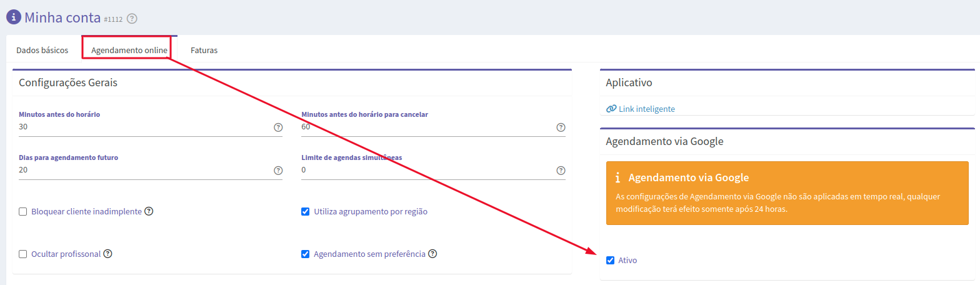
Task: Select the Agendamento online tab
Action: tap(129, 49)
